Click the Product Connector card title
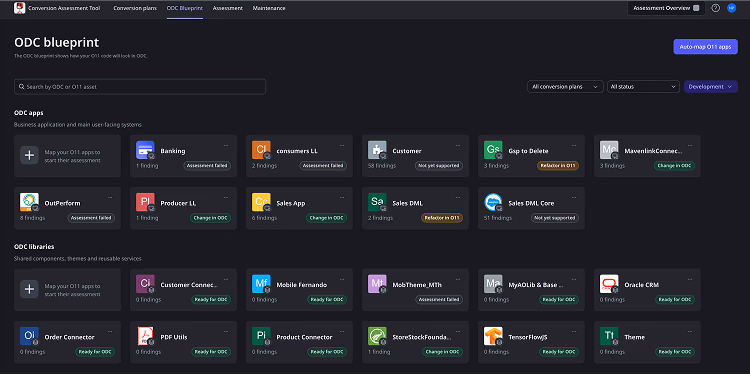This screenshot has width=750, height=375. [304, 337]
